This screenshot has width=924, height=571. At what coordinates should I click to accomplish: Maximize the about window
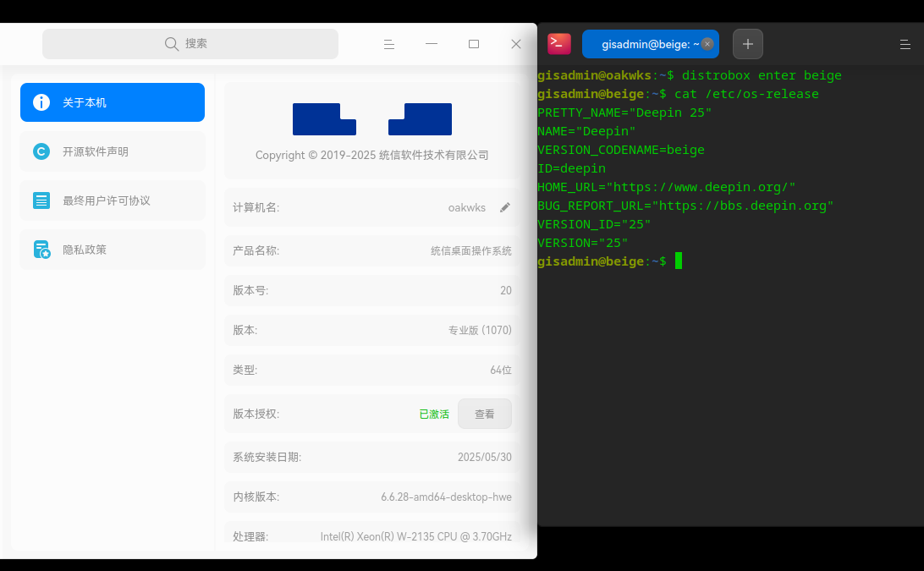(474, 44)
